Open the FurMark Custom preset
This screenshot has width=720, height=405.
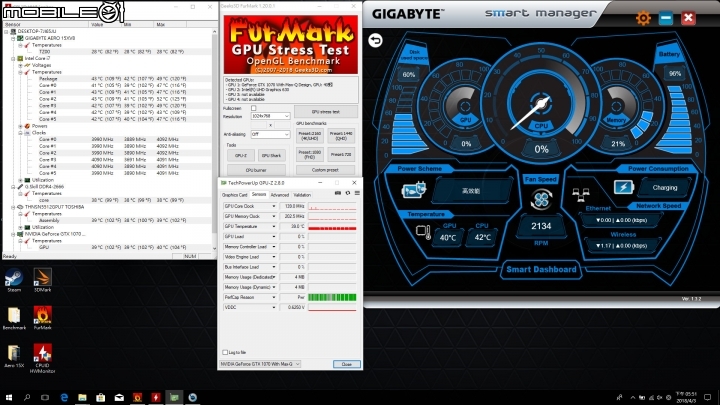pyautogui.click(x=325, y=170)
